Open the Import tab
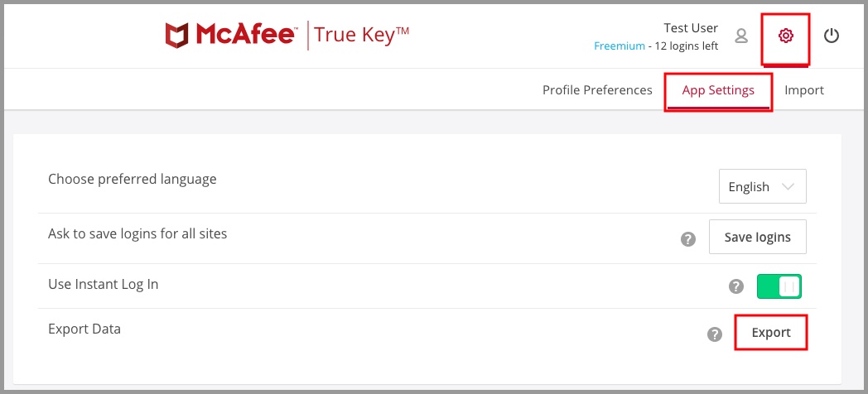868x394 pixels. coord(804,90)
